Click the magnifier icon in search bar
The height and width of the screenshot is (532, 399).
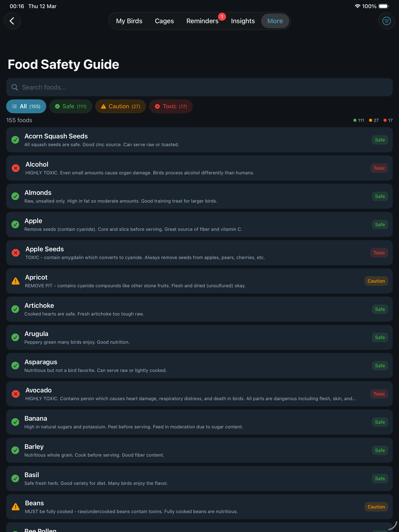[x=15, y=87]
